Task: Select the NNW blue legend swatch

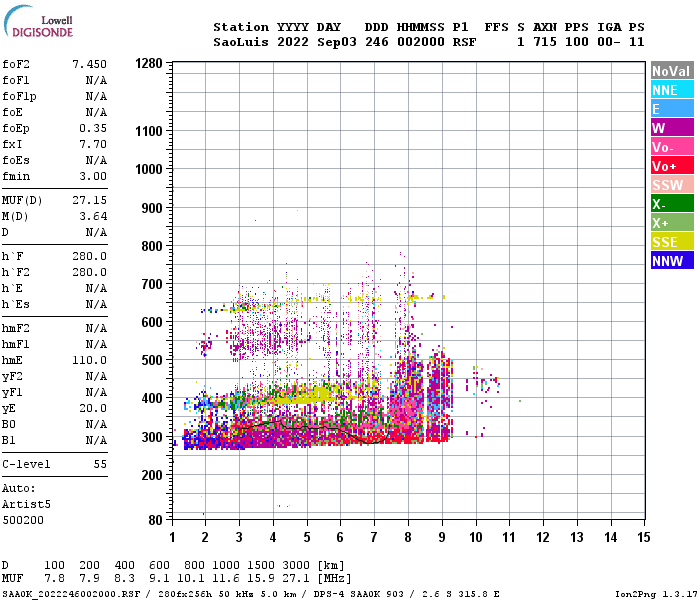Action: [x=672, y=261]
